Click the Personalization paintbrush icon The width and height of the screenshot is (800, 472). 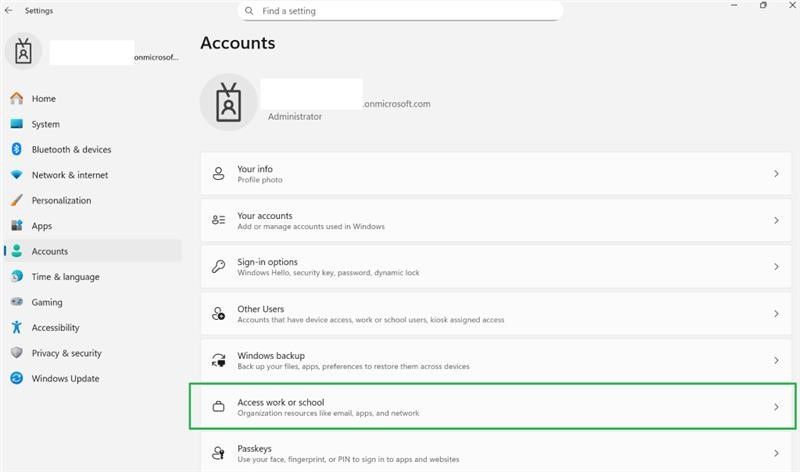coord(17,200)
